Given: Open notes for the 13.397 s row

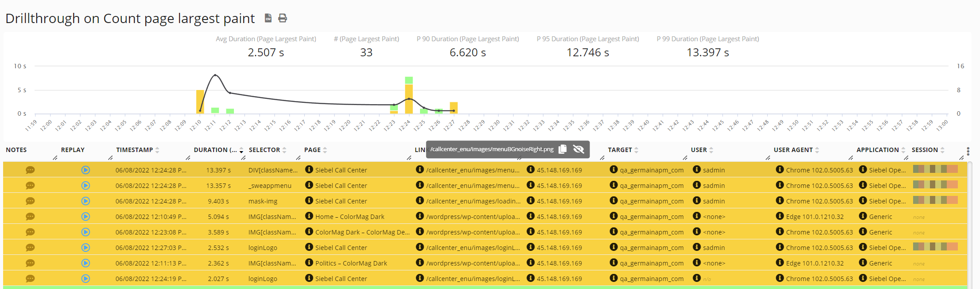Looking at the screenshot, I should 30,170.
